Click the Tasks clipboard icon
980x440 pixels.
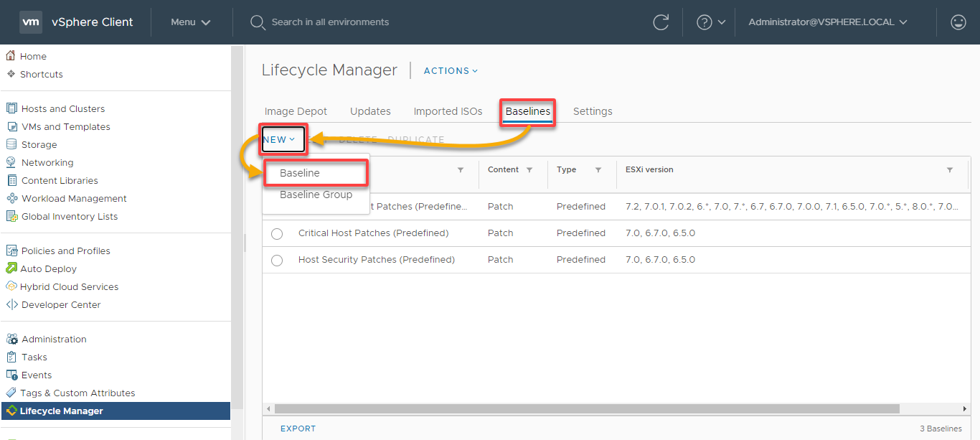11,357
